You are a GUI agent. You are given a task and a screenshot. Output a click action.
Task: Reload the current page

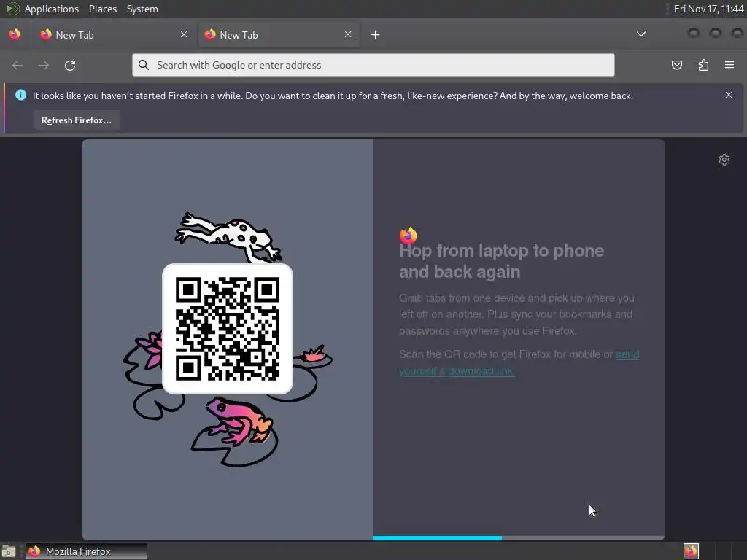tap(70, 65)
